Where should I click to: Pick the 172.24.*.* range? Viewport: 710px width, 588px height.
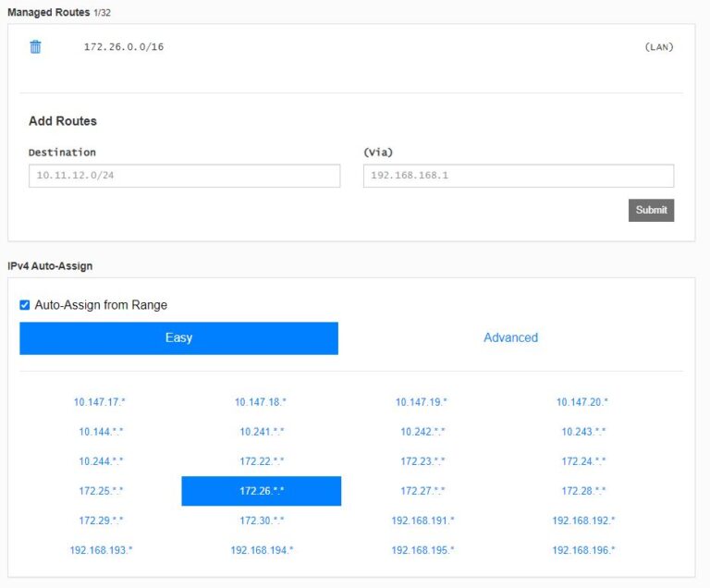point(583,461)
